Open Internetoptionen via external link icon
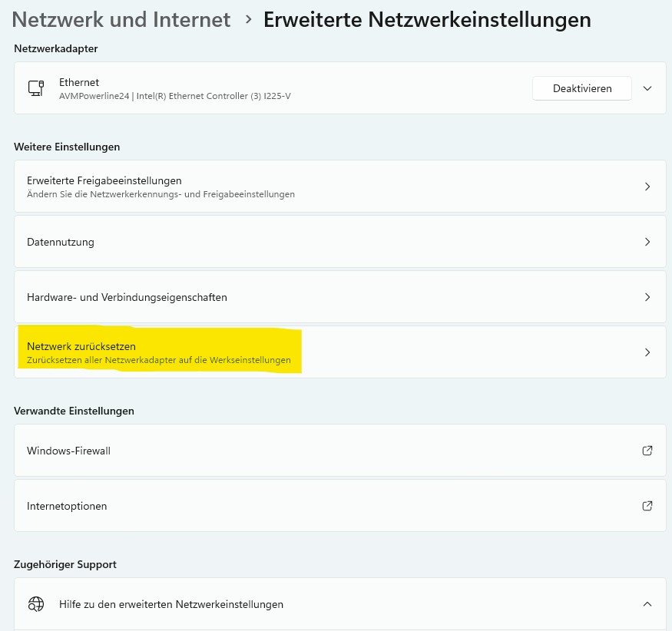 click(x=647, y=505)
